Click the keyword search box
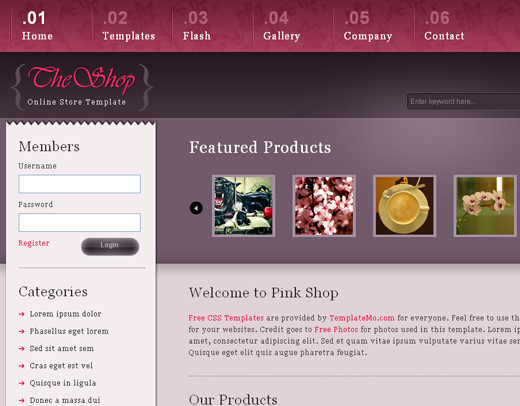Screen dimensions: 520x406 463,101
